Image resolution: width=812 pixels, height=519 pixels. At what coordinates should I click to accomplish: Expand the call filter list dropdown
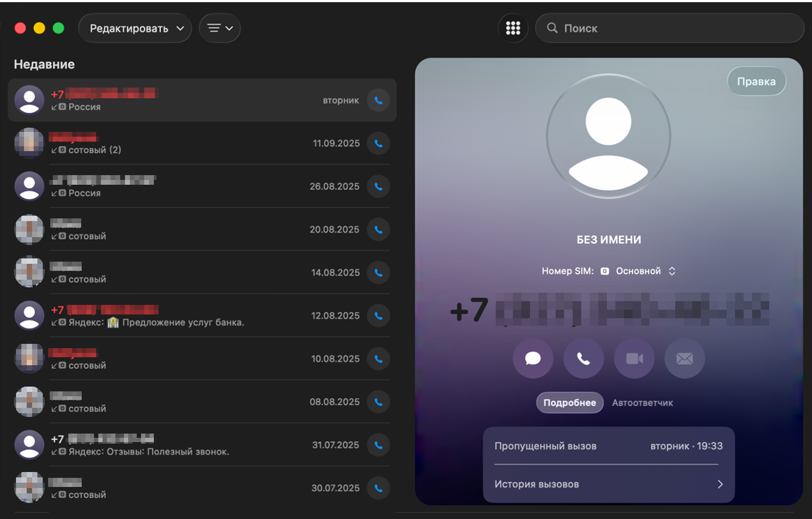tap(220, 28)
